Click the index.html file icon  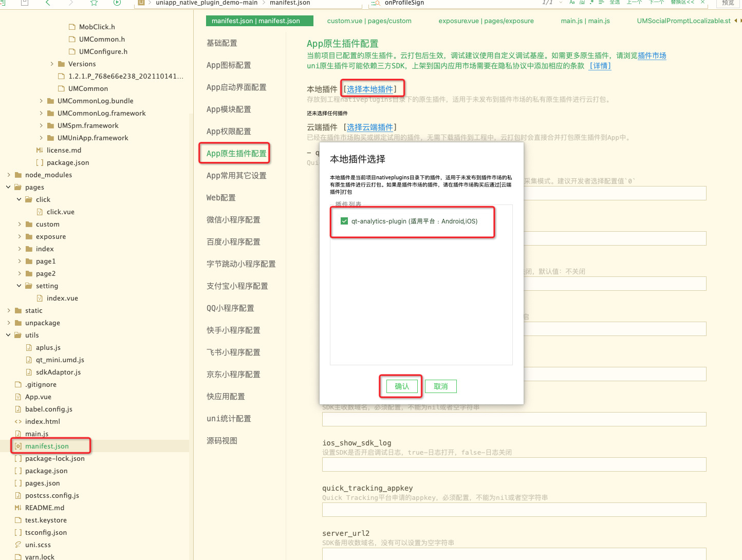[18, 421]
